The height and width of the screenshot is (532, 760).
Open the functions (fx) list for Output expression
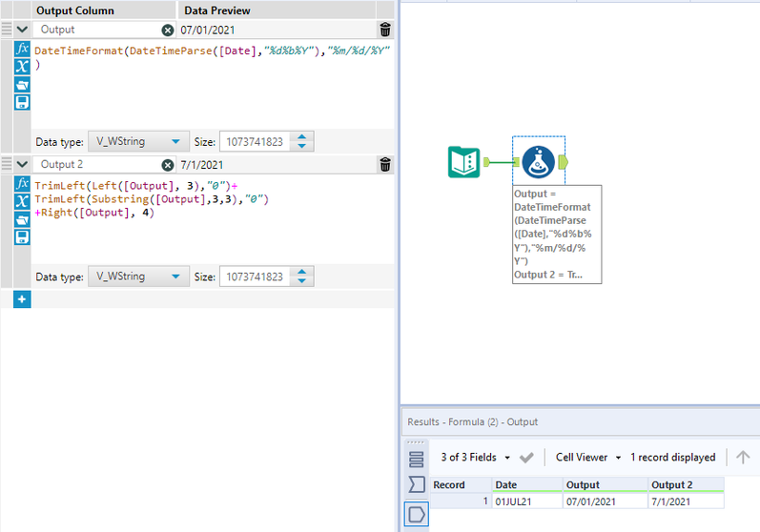point(22,49)
